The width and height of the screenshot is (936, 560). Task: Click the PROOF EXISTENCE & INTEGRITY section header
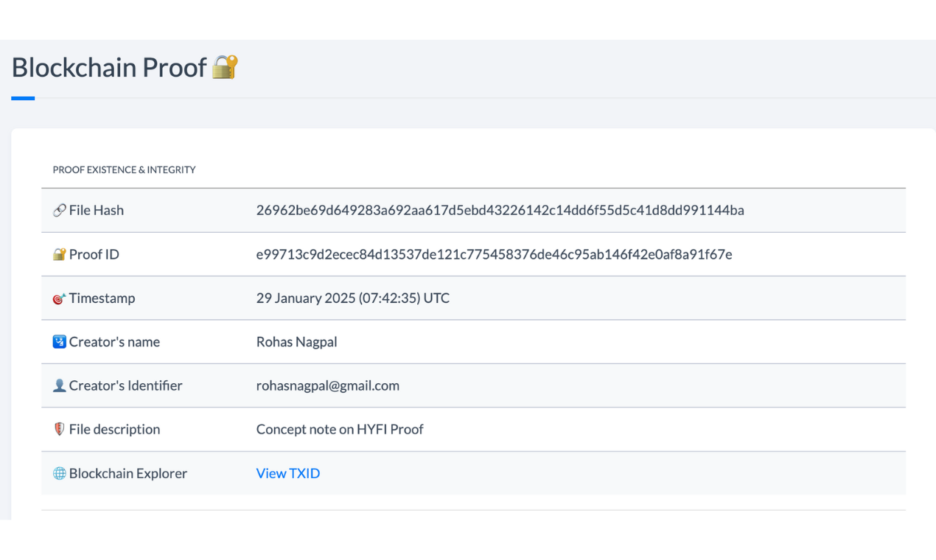tap(124, 169)
